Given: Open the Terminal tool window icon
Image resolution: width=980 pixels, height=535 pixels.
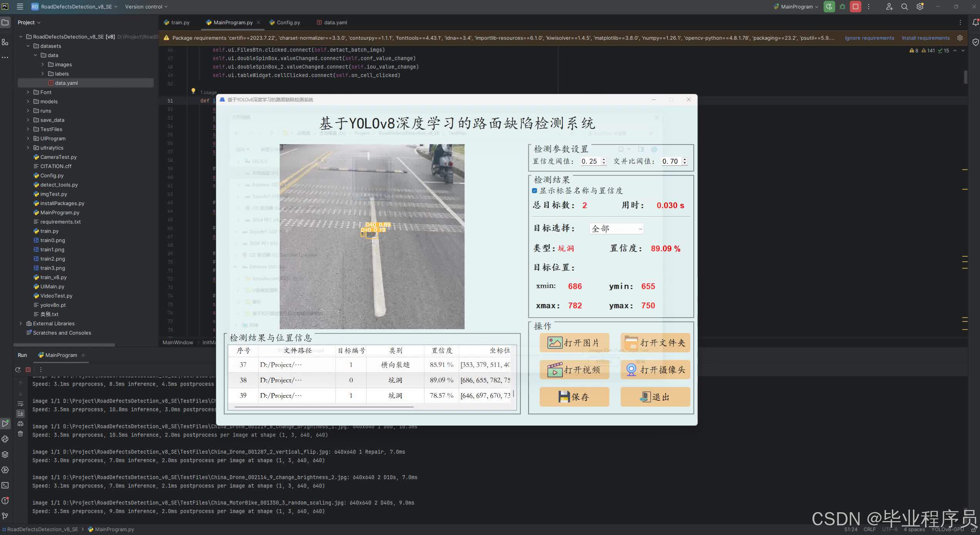Looking at the screenshot, I should (5, 485).
